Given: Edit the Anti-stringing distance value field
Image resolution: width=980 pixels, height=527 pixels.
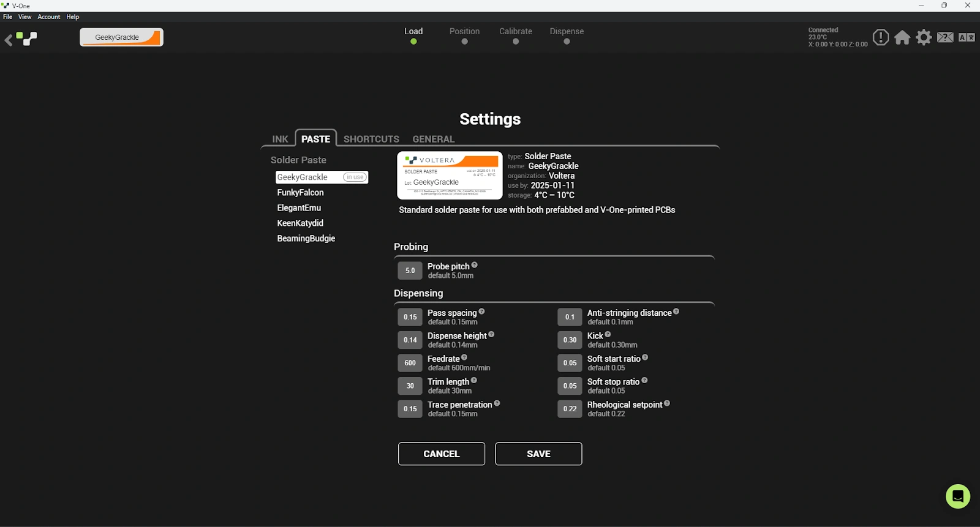Looking at the screenshot, I should coord(570,317).
